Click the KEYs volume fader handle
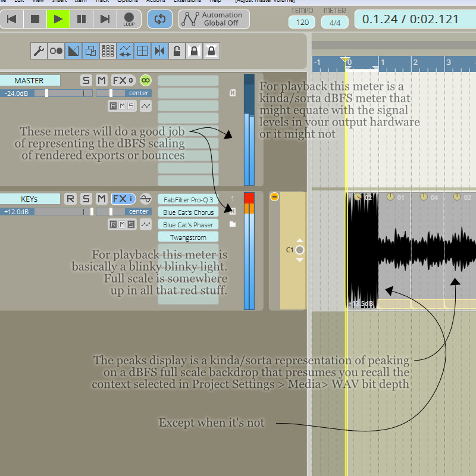Screen dimensions: 476x476 (91, 211)
